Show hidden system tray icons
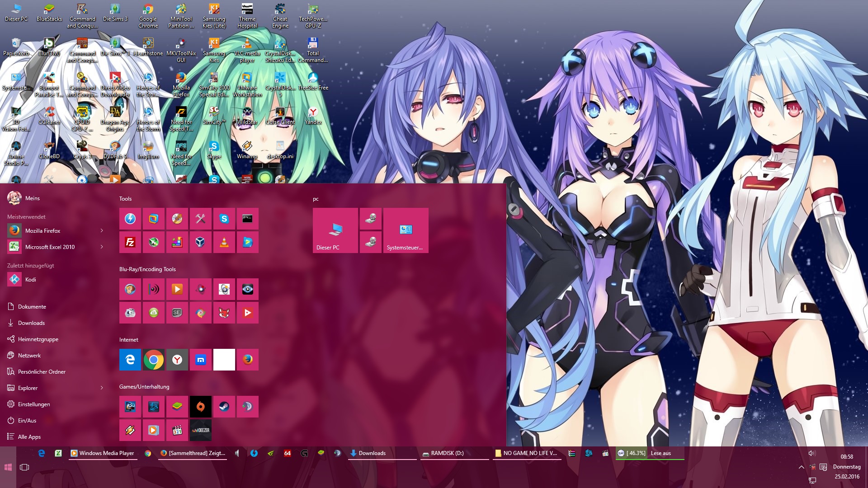 point(801,467)
